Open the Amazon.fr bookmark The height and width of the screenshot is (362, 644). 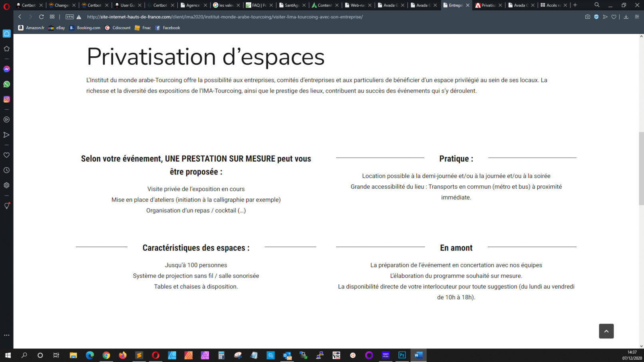point(31,28)
